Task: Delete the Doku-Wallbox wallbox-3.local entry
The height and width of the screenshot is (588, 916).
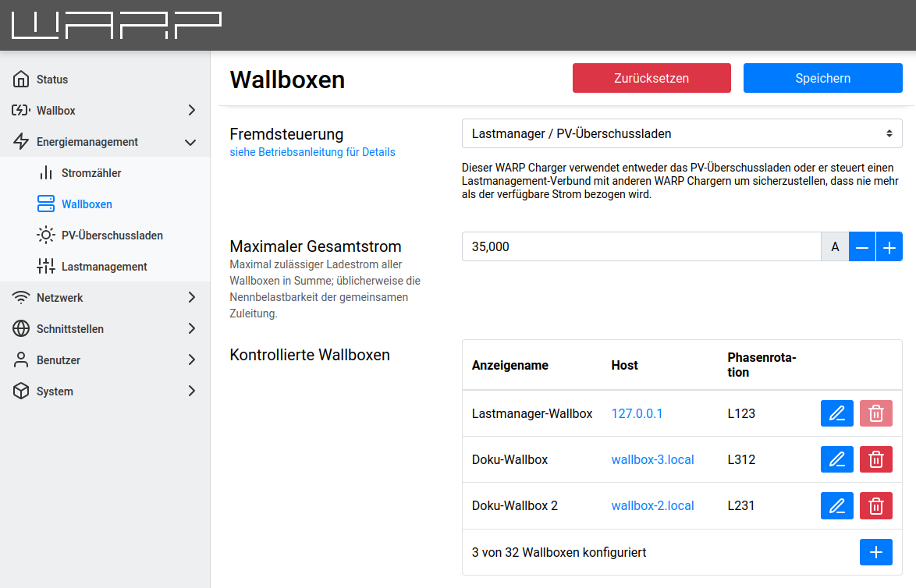Action: point(875,459)
